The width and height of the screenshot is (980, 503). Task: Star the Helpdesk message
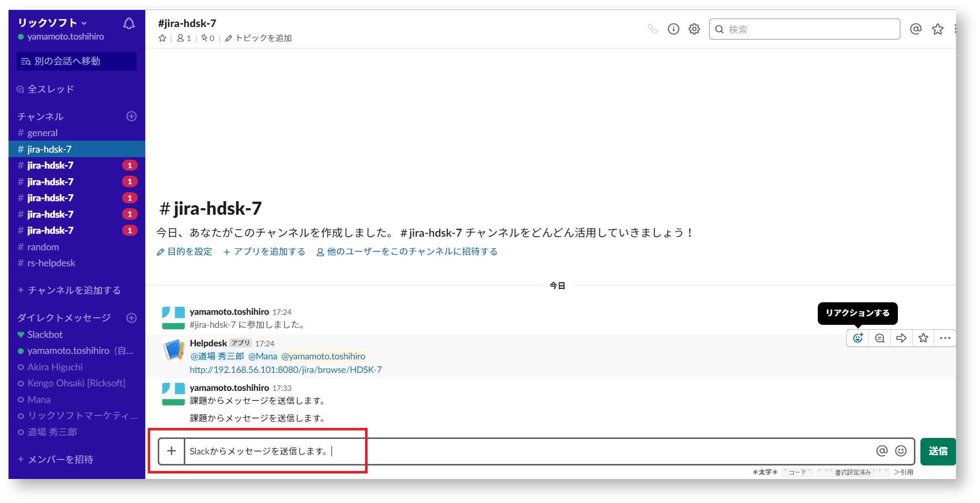[x=923, y=338]
